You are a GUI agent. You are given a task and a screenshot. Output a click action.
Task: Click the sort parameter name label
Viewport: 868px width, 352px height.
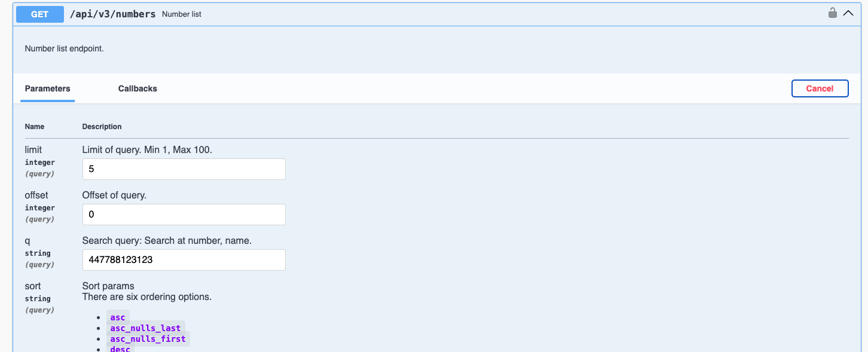[x=33, y=286]
